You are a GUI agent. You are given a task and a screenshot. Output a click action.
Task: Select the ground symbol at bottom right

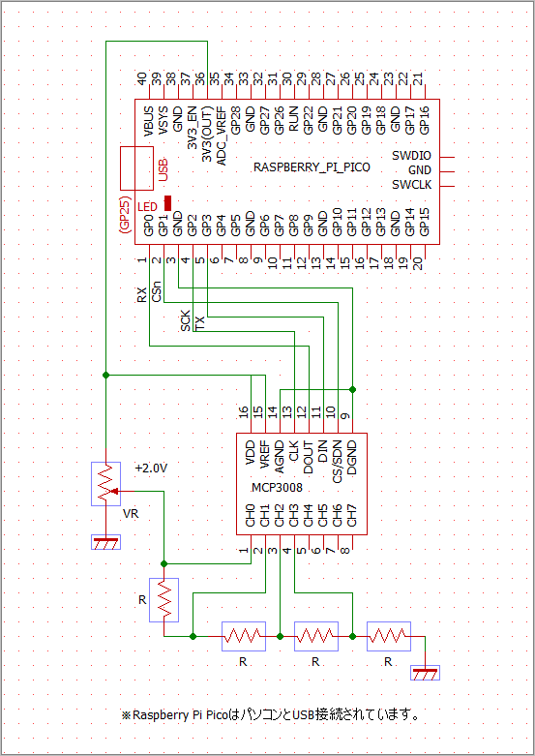(425, 673)
